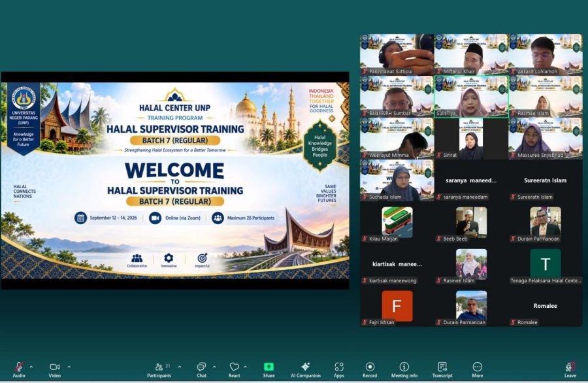Select Balai RJPH Sumbar's video tile
This screenshot has height=383, width=588.
tap(397, 97)
